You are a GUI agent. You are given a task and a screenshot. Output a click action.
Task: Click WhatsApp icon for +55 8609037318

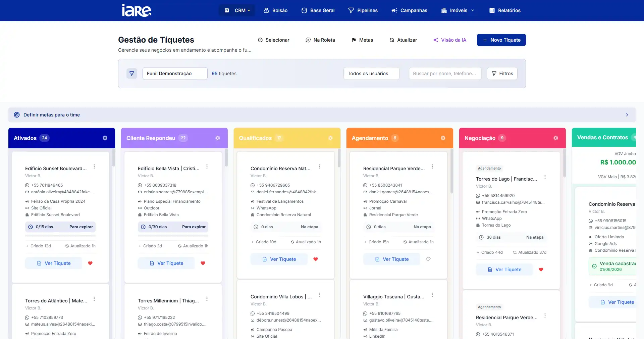[140, 185]
